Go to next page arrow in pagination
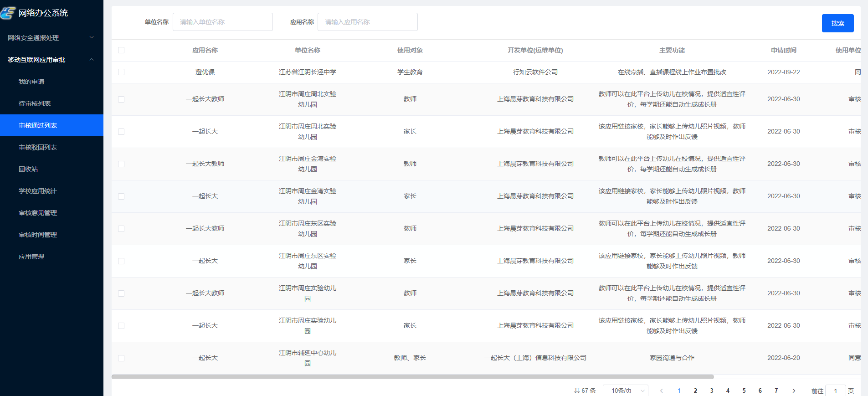This screenshot has height=396, width=868. [794, 391]
